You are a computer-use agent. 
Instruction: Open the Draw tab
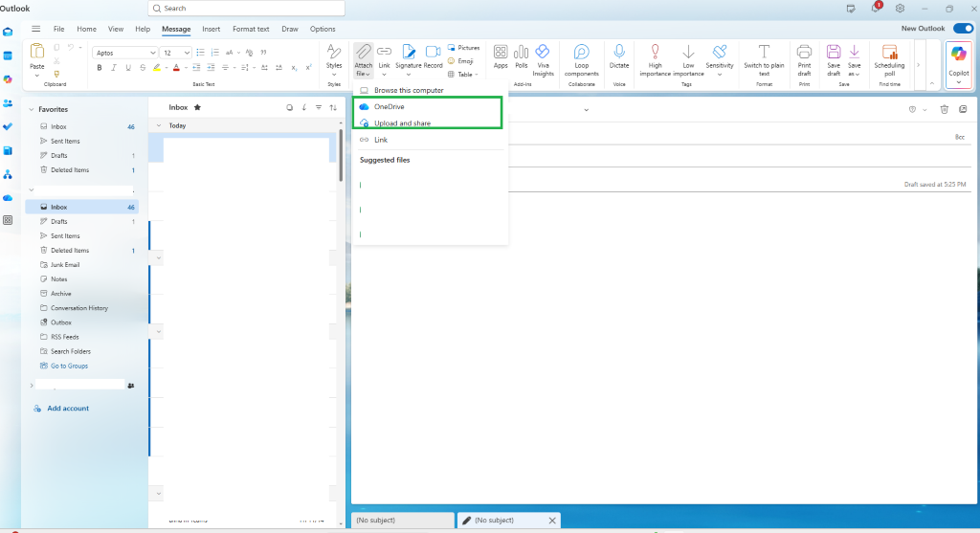click(x=289, y=29)
